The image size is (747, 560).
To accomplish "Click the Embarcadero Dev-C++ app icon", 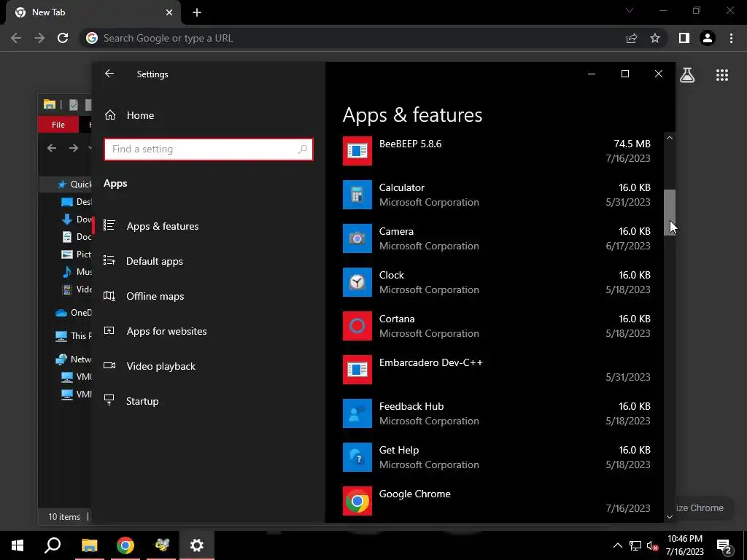I will point(357,370).
